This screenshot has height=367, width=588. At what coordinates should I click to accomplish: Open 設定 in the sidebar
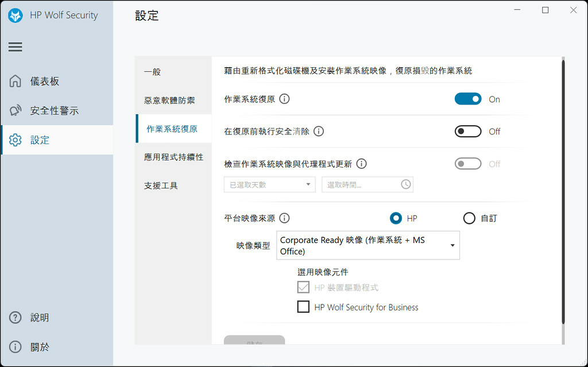pos(57,140)
